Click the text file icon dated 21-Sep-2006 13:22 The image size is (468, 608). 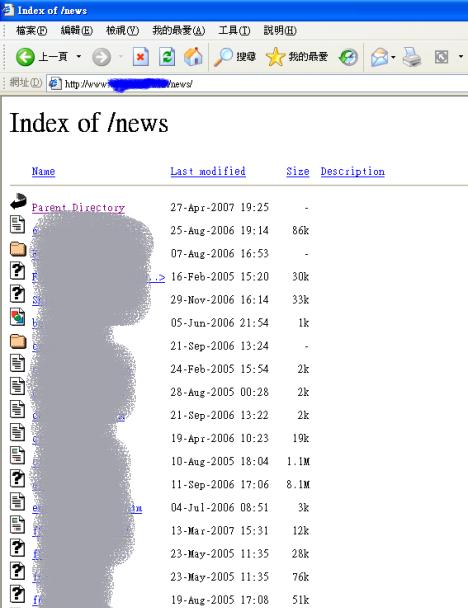click(x=17, y=409)
